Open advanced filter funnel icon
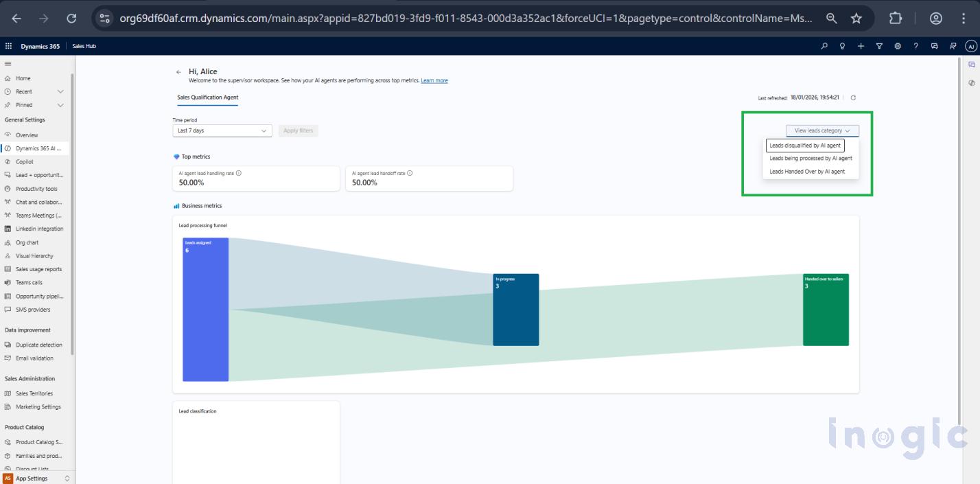Image resolution: width=980 pixels, height=484 pixels. [879, 46]
